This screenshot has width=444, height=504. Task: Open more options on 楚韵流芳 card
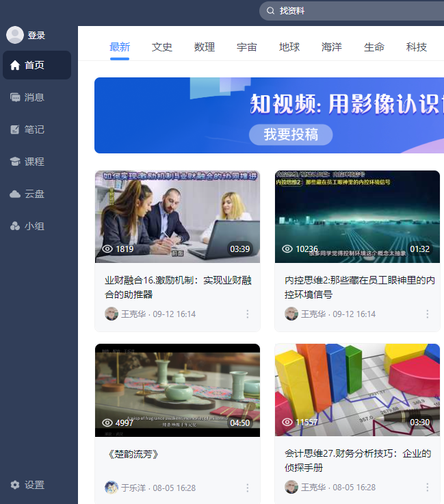[x=248, y=488]
